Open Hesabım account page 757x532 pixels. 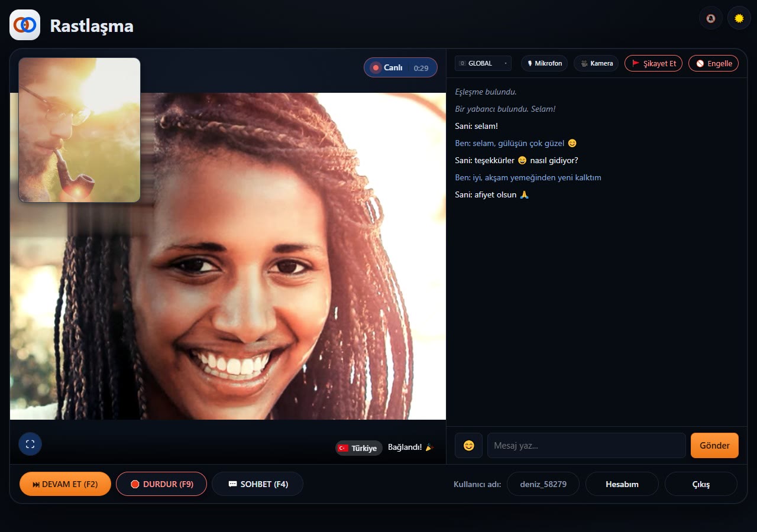pos(622,484)
